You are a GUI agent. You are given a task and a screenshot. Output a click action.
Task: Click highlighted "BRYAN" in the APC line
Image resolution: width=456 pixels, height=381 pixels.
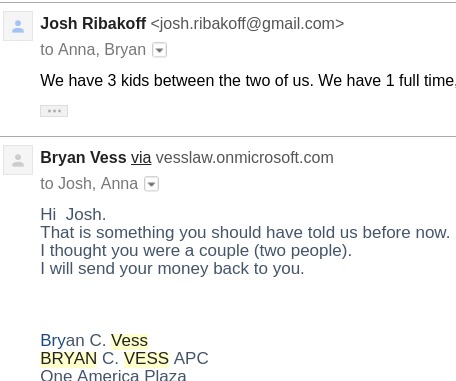68,359
